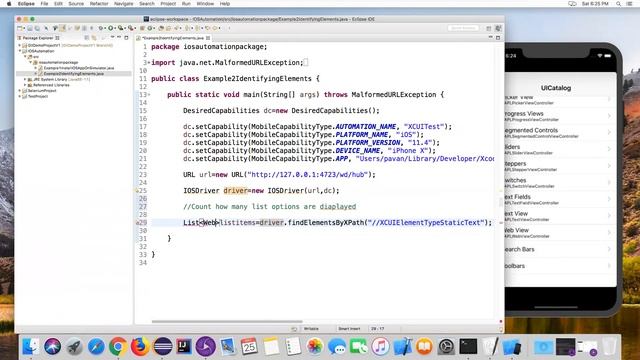Viewport: 640px width, 360px height.
Task: Expand the Referenced Libraries node
Action: coord(25,85)
